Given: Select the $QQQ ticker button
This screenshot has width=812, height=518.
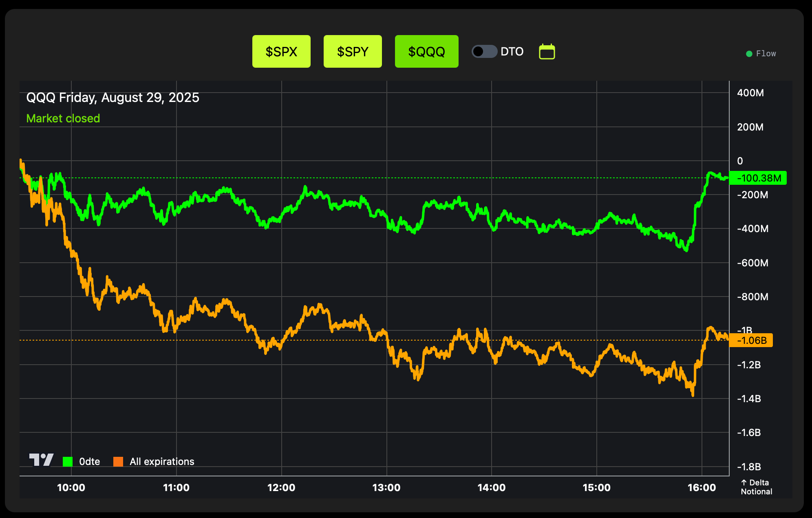Looking at the screenshot, I should [426, 51].
